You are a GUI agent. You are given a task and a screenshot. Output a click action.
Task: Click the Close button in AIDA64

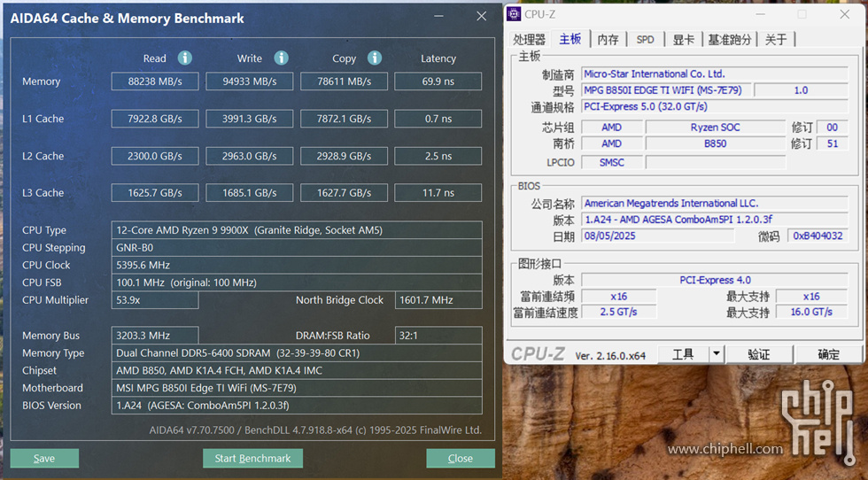point(461,459)
